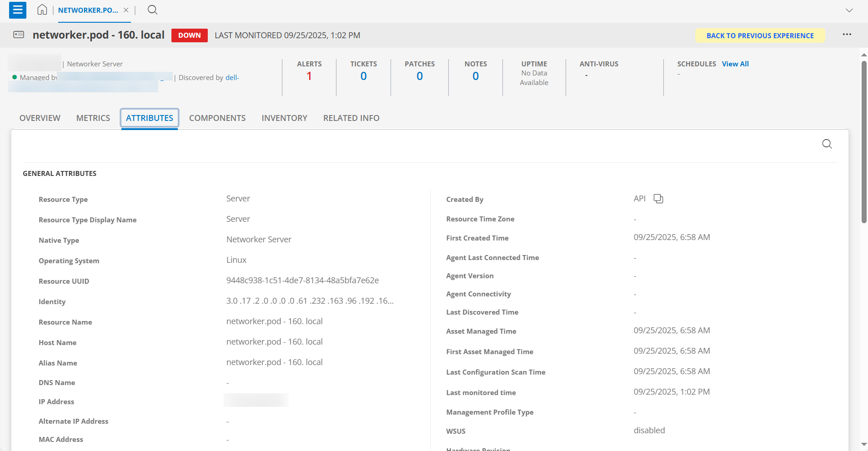The image size is (868, 451).
Task: Open the hamburger main menu
Action: pyautogui.click(x=18, y=10)
